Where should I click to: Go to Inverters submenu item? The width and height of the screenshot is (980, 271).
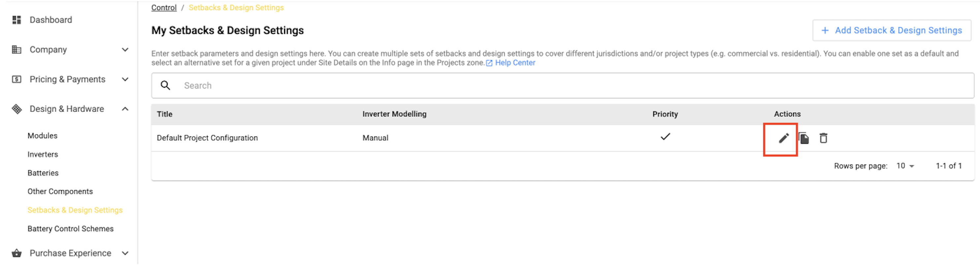tap(43, 154)
